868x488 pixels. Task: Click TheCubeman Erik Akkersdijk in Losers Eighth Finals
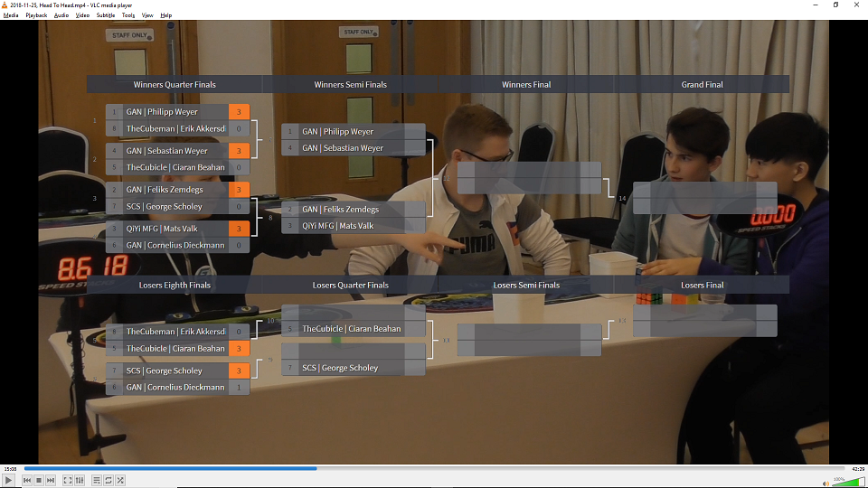(178, 332)
